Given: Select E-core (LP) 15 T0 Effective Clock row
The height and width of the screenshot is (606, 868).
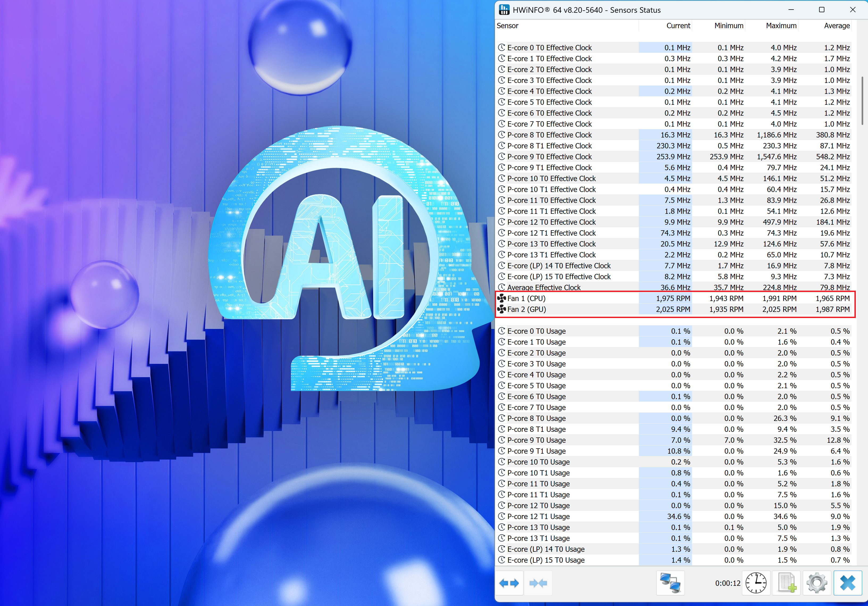Looking at the screenshot, I should click(673, 277).
